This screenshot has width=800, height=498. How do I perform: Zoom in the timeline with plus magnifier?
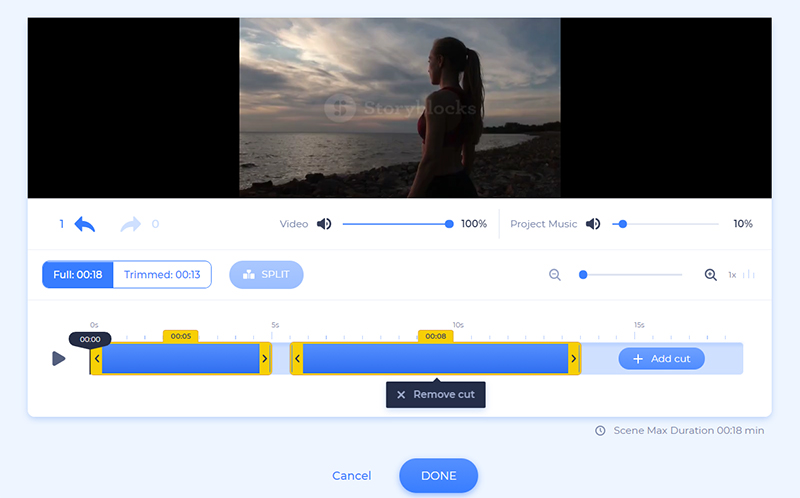(x=711, y=275)
